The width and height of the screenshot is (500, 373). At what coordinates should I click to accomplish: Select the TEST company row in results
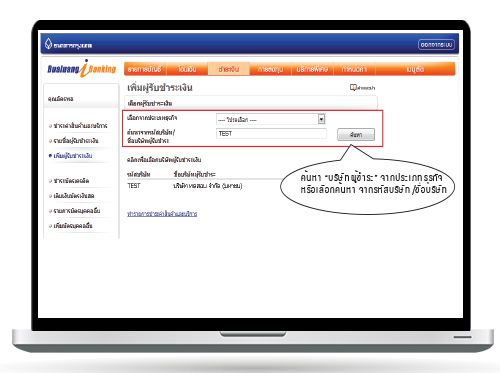[x=185, y=186]
